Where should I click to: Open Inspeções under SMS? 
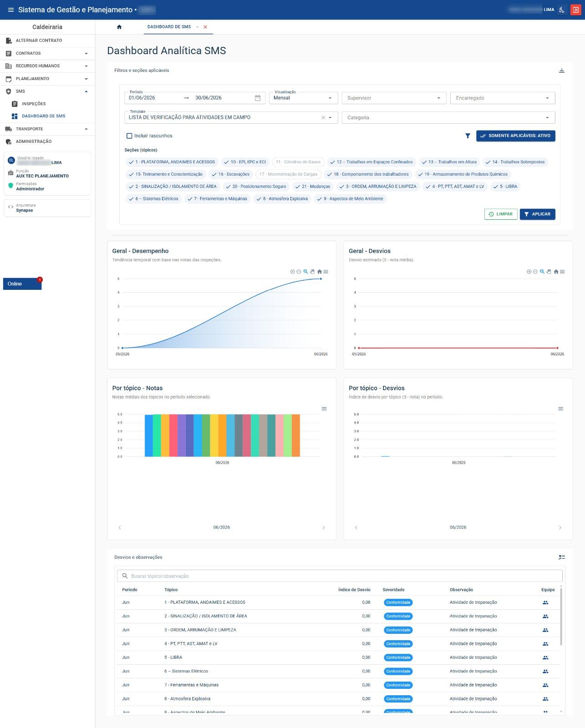47,104
